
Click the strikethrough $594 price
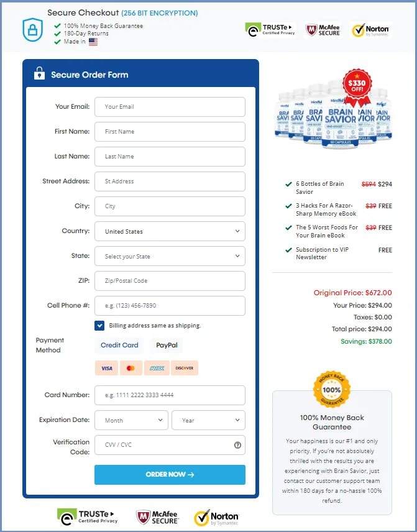click(369, 184)
